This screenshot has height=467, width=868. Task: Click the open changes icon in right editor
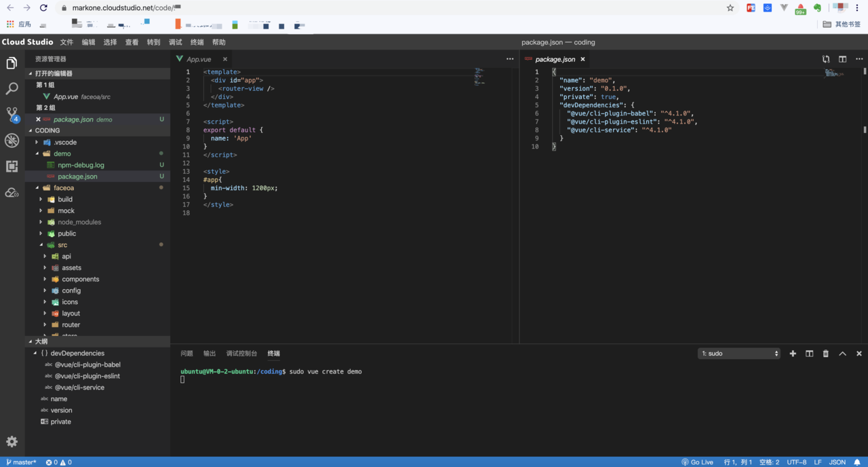click(x=826, y=59)
